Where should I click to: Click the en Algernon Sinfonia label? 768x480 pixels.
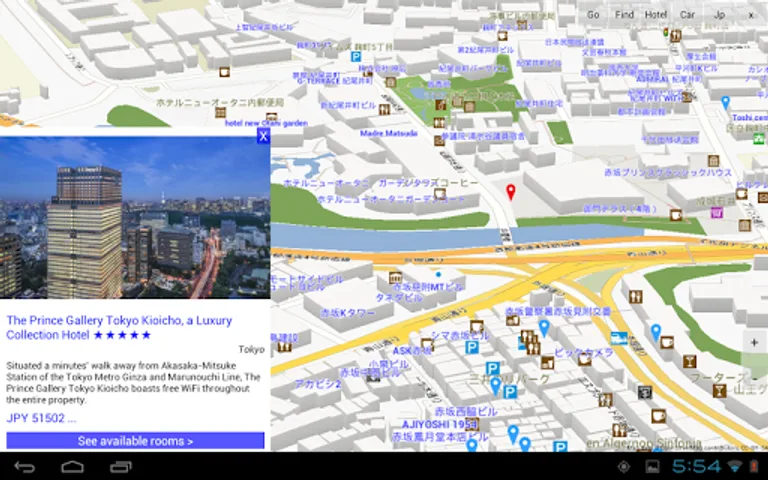click(644, 444)
